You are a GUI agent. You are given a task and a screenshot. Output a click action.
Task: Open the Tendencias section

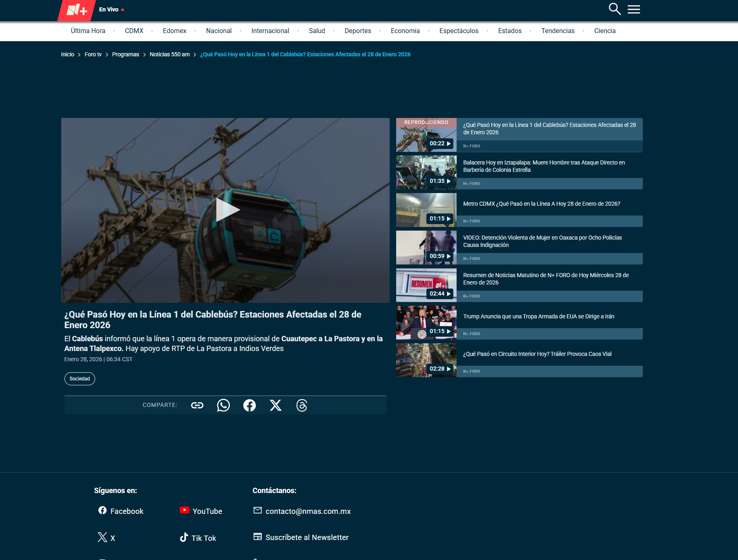(558, 31)
